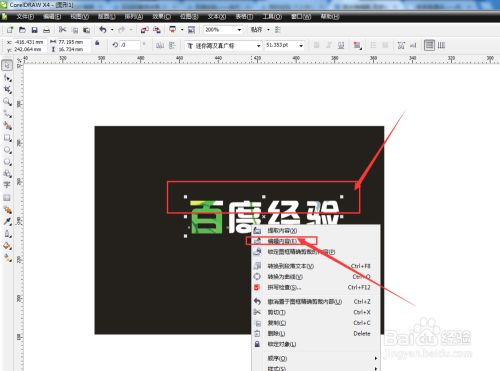The height and width of the screenshot is (371, 500).
Task: Open the 位图(B) Bitmaps menu
Action: pos(189,16)
